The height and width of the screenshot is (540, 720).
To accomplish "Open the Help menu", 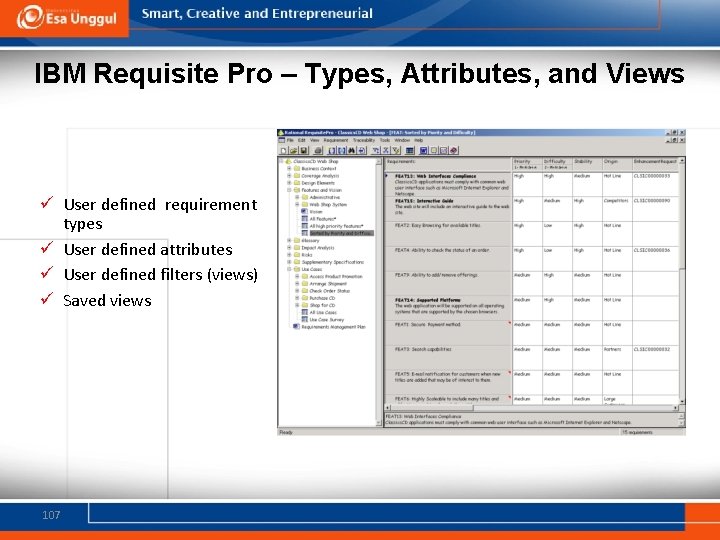I will (x=418, y=140).
